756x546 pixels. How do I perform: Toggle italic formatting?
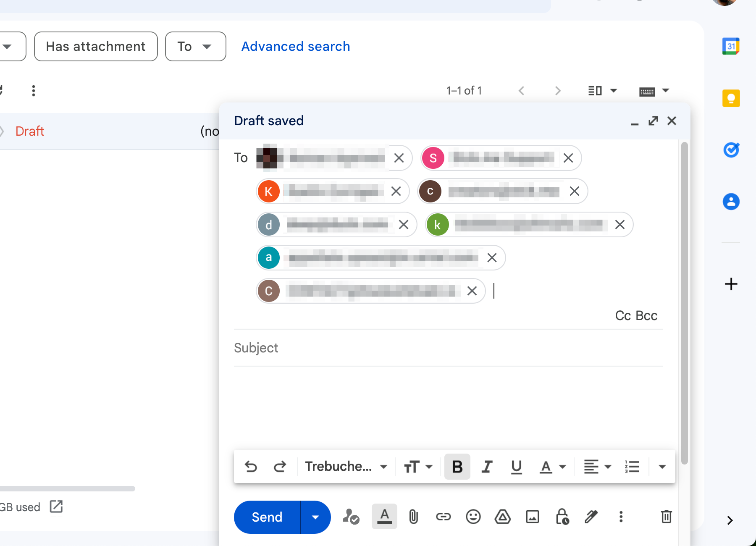[x=487, y=466]
